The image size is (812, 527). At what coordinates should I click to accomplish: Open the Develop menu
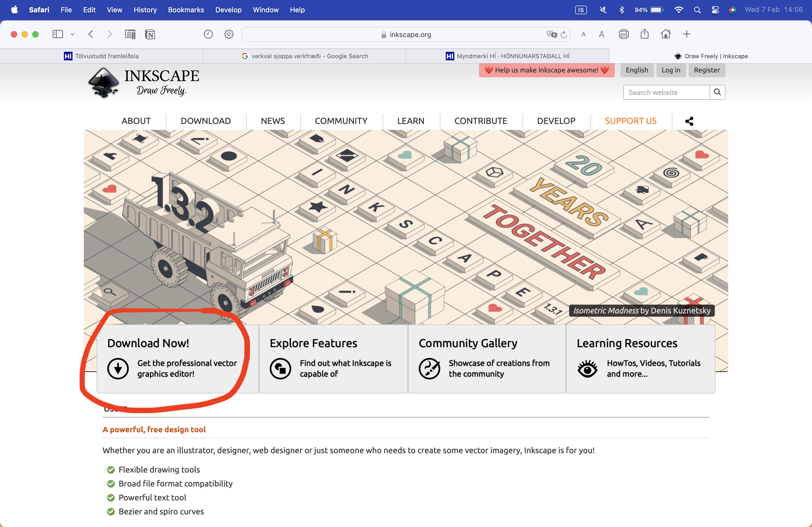click(228, 10)
